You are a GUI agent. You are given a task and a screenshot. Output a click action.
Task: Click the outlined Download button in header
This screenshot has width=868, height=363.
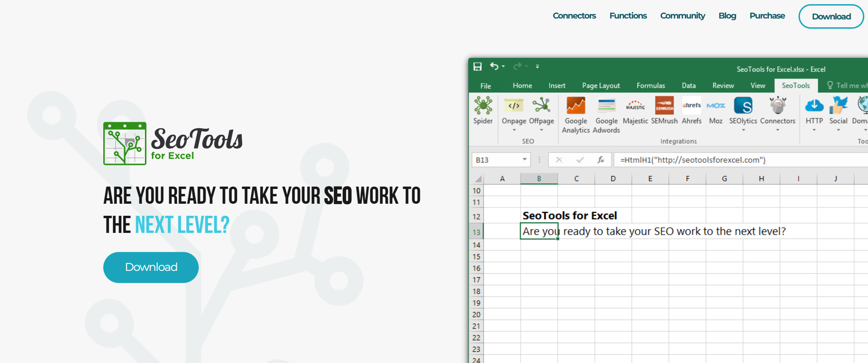[x=831, y=17]
